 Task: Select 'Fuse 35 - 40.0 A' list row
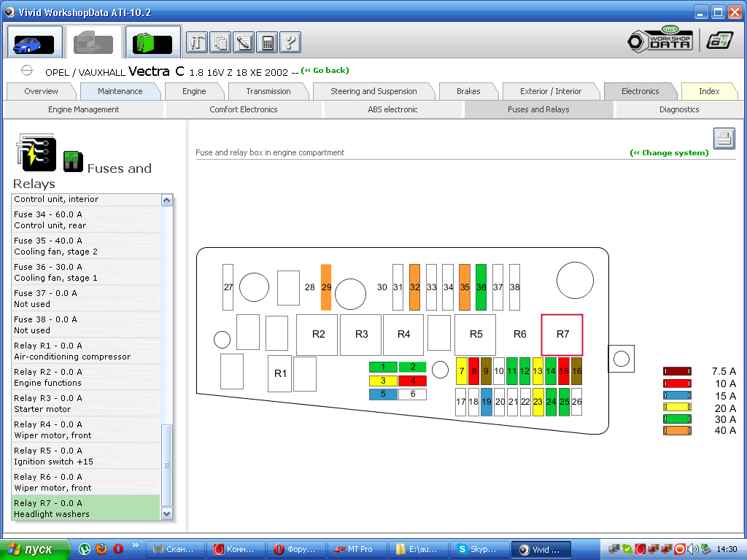[x=86, y=246]
